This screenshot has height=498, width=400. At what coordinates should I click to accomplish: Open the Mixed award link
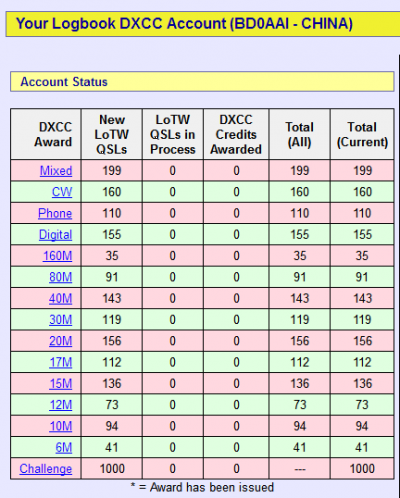56,171
